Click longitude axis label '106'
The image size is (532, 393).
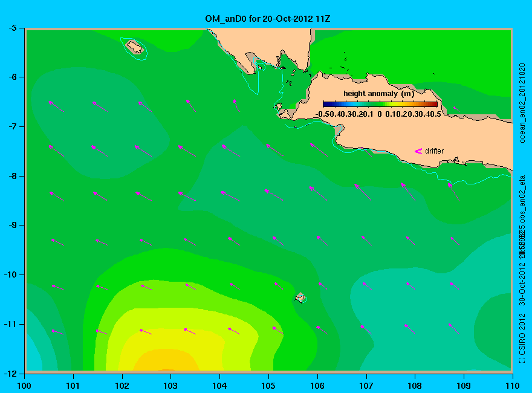coord(317,386)
